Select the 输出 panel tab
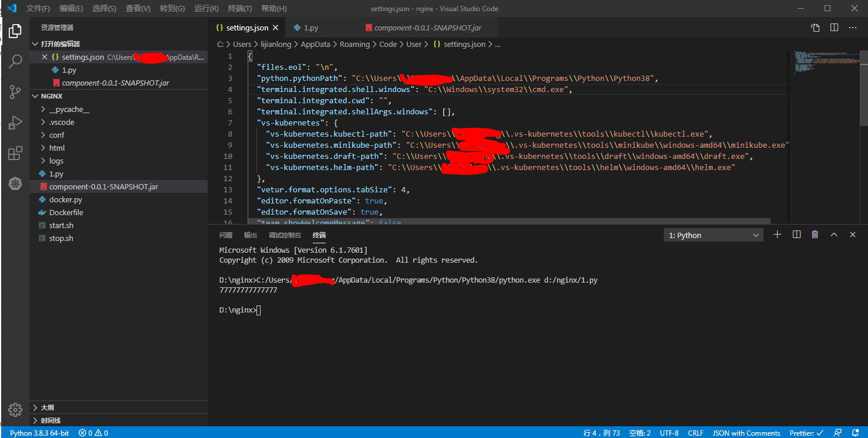 (x=250, y=235)
